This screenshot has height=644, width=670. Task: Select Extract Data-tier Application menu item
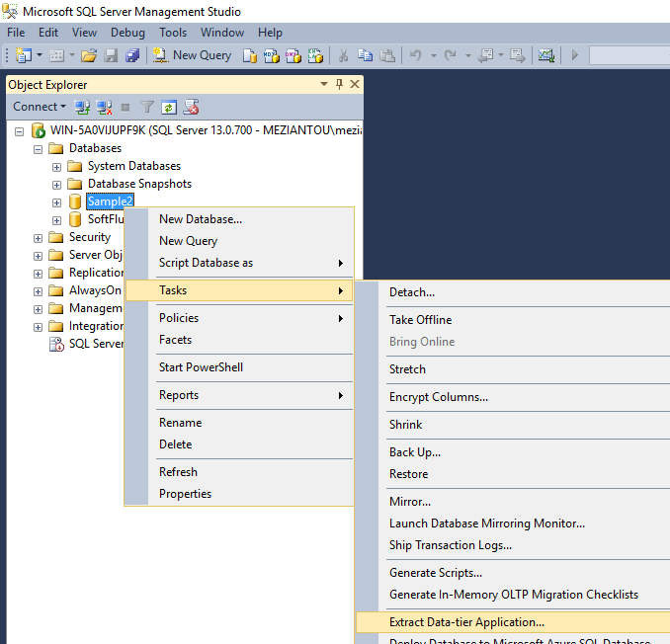click(466, 622)
